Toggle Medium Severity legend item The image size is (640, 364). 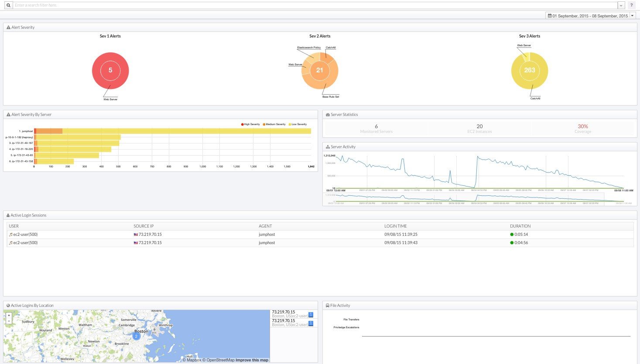pyautogui.click(x=274, y=124)
